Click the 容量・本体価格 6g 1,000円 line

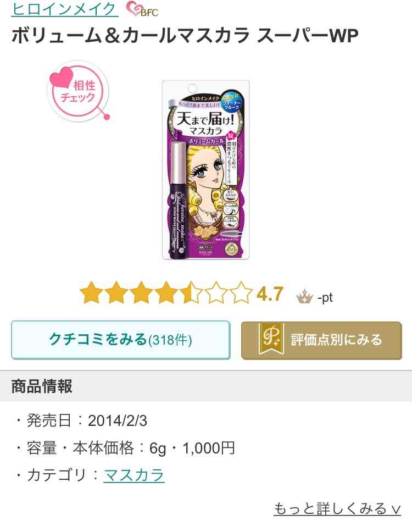tap(125, 448)
